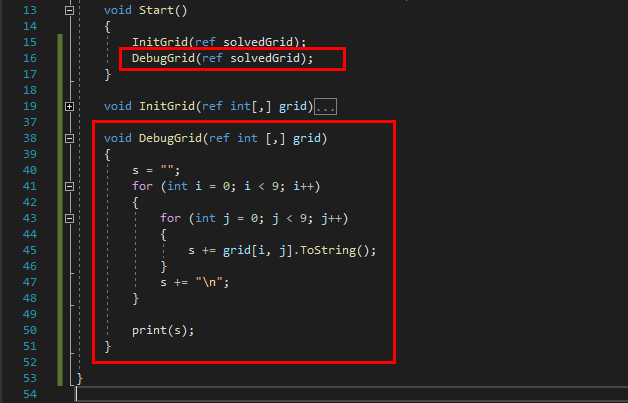This screenshot has width=628, height=403.
Task: Collapse the DebugGrid method fold marker
Action: (x=69, y=139)
